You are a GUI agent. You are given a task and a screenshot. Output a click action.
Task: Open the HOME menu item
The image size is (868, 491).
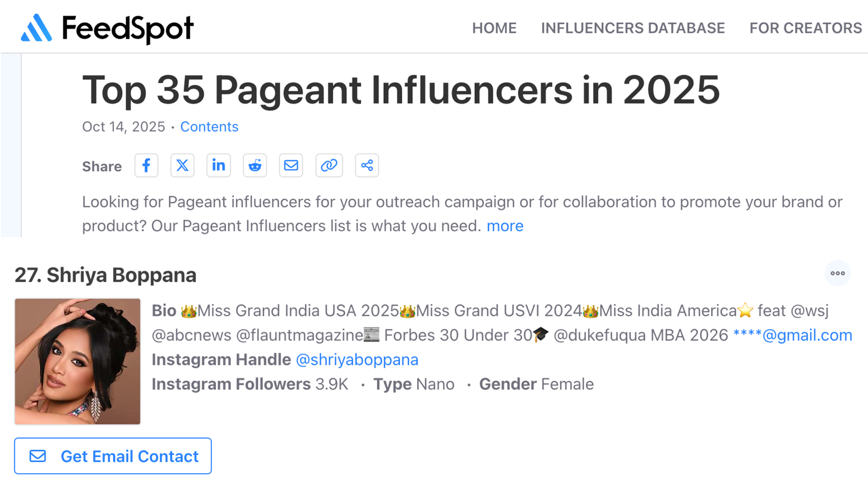pyautogui.click(x=494, y=28)
